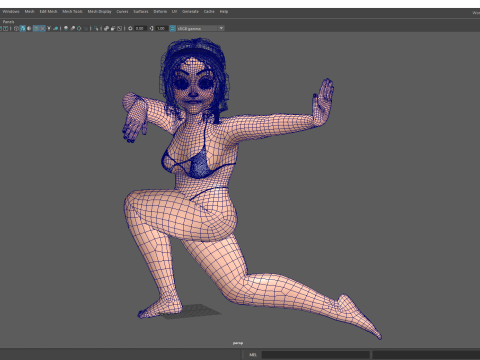Toggle Smooth Shade All icon
The image size is (480, 360).
[x=23, y=29]
